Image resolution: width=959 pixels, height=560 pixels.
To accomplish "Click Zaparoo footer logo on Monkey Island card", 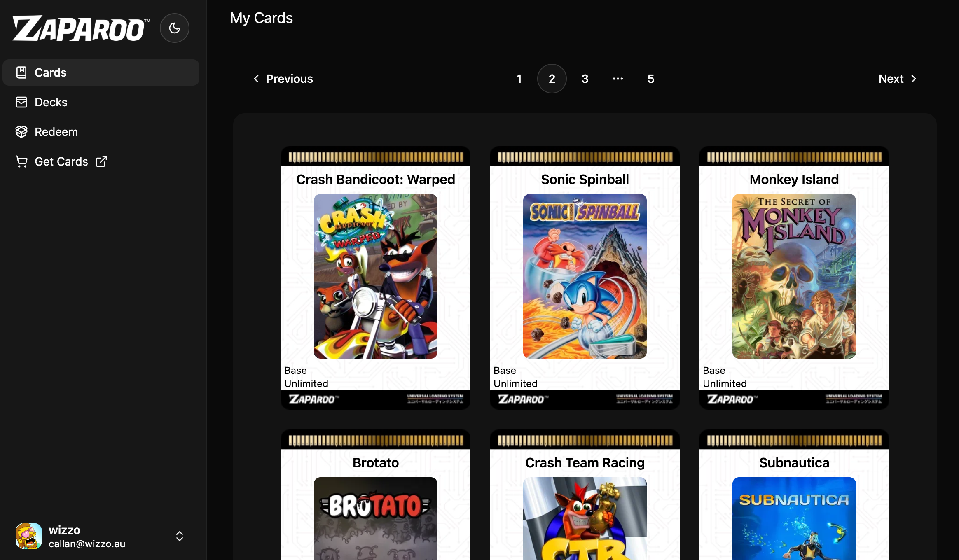I will coord(732,399).
